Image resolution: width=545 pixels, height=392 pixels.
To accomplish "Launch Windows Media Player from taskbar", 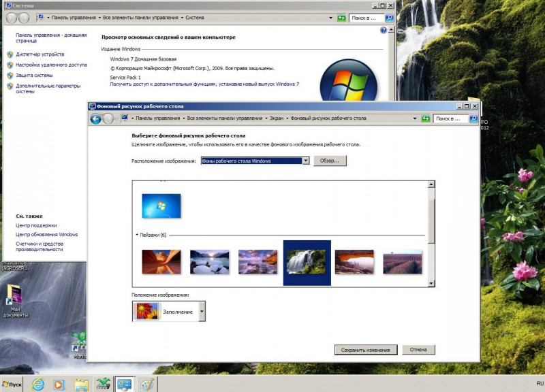I will [x=59, y=384].
